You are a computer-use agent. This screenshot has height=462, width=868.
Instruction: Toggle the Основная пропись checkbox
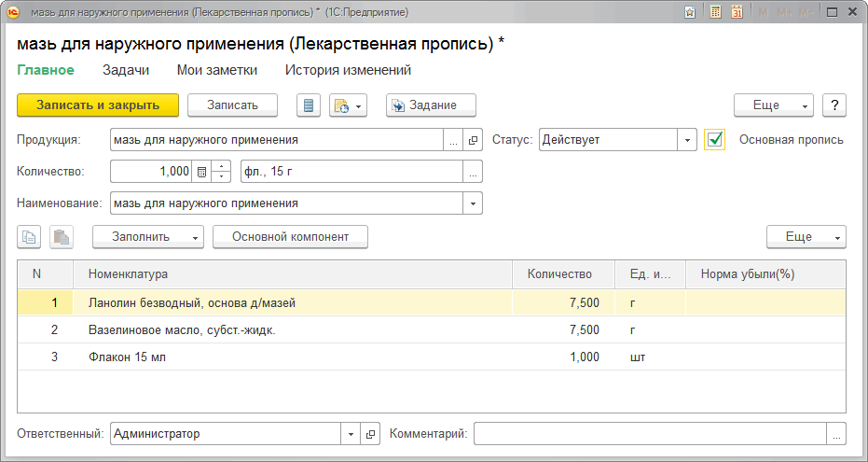click(715, 140)
